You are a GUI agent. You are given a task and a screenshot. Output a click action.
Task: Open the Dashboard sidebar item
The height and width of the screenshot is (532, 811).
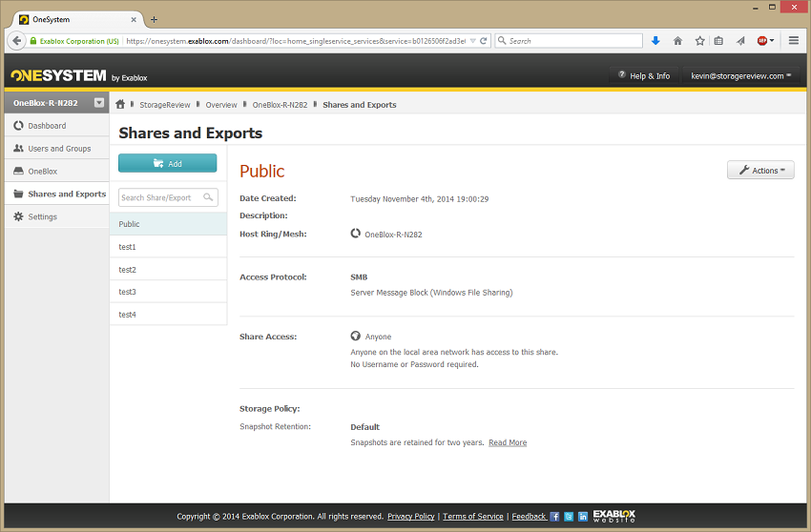pyautogui.click(x=57, y=125)
